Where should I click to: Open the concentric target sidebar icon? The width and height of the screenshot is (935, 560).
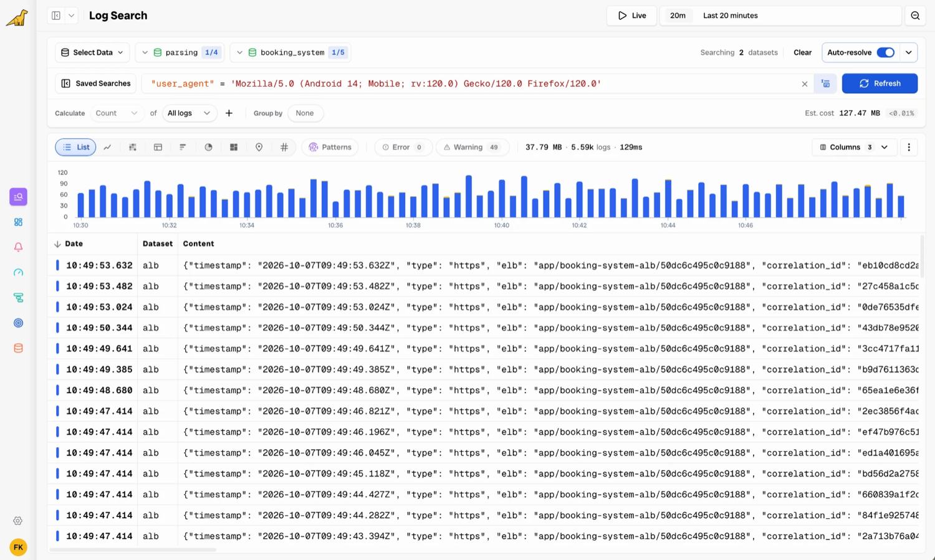point(18,323)
